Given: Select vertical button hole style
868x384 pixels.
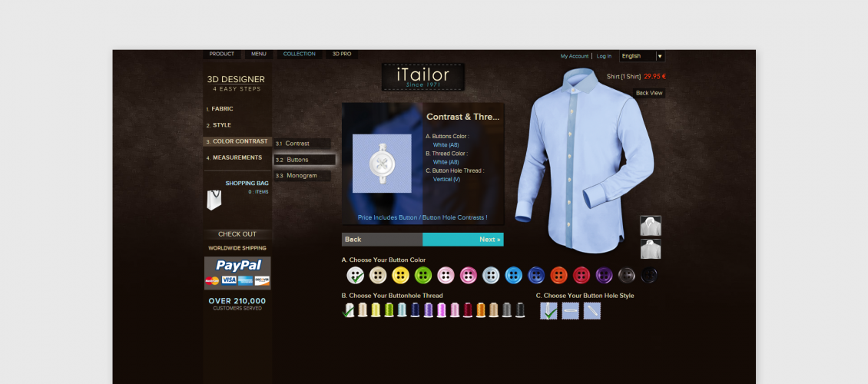Looking at the screenshot, I should tap(548, 310).
